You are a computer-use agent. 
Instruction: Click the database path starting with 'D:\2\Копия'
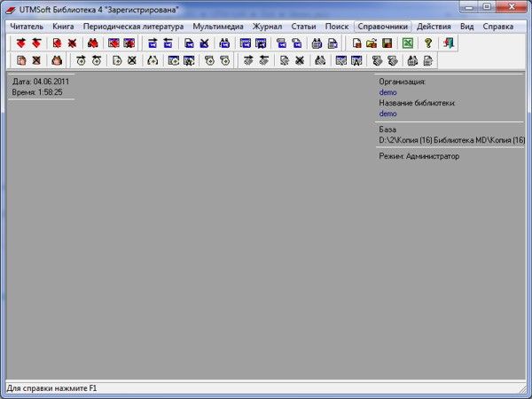[452, 140]
